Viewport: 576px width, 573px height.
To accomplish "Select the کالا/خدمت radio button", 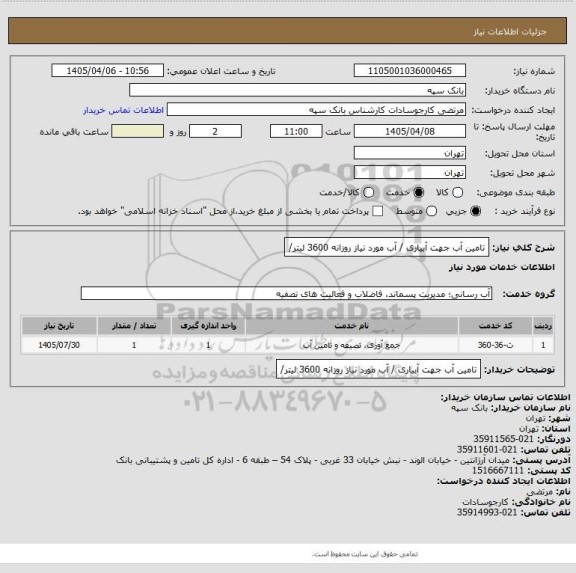I will pyautogui.click(x=368, y=192).
